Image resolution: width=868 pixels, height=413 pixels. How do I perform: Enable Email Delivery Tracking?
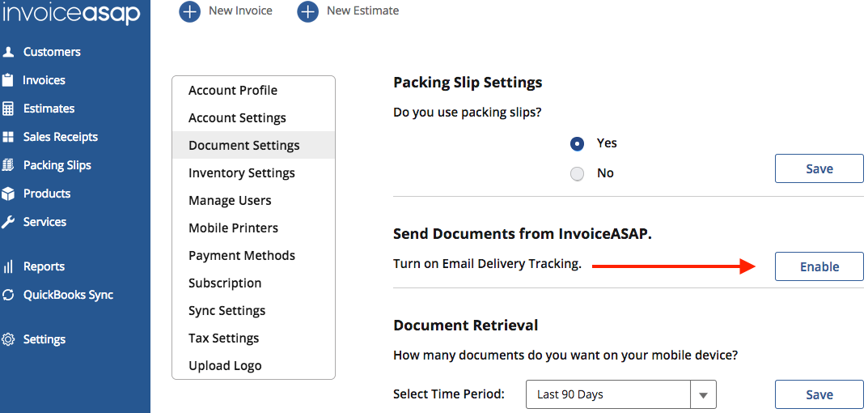pos(819,266)
